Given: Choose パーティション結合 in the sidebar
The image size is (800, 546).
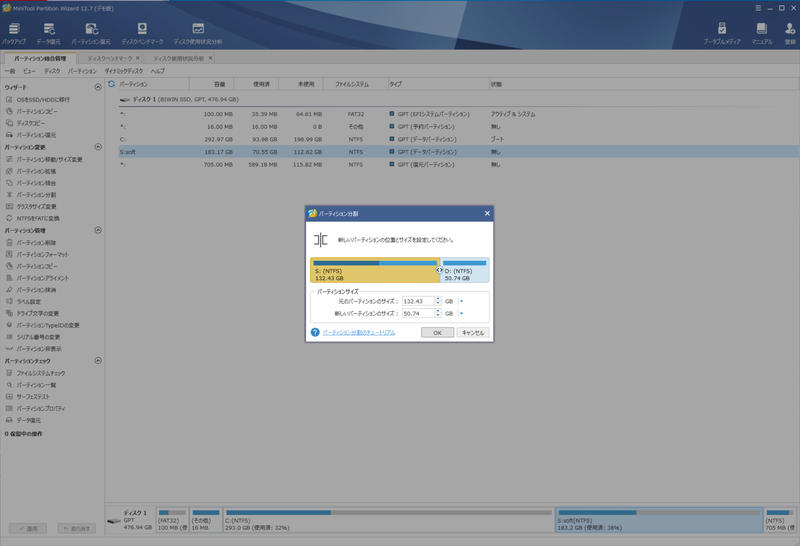Looking at the screenshot, I should [x=36, y=183].
